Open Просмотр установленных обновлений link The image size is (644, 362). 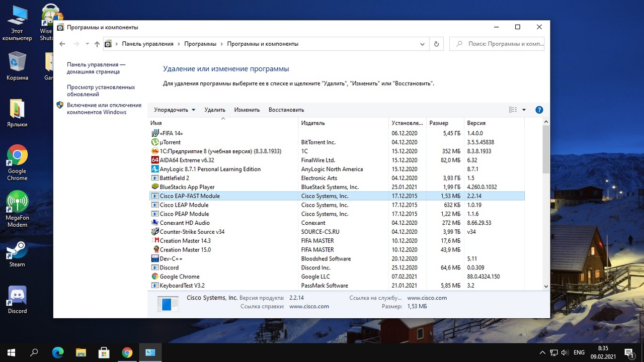[101, 90]
